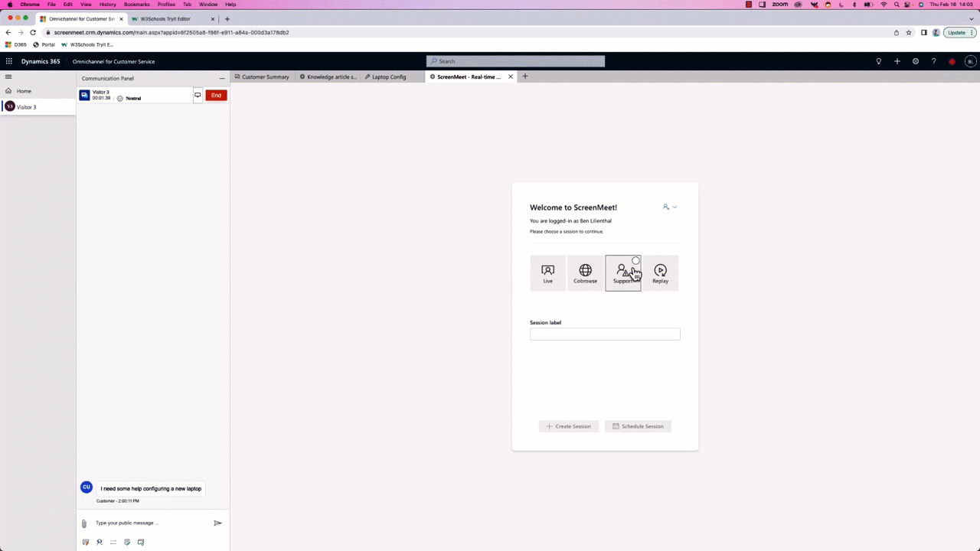The image size is (980, 551).
Task: Go back in browser history
Action: pos(8,32)
